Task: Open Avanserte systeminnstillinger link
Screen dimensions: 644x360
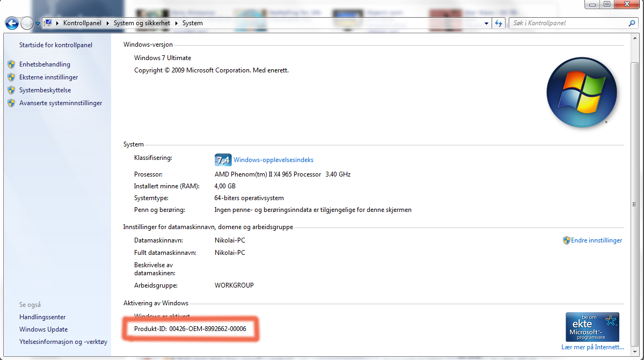Action: click(x=61, y=103)
